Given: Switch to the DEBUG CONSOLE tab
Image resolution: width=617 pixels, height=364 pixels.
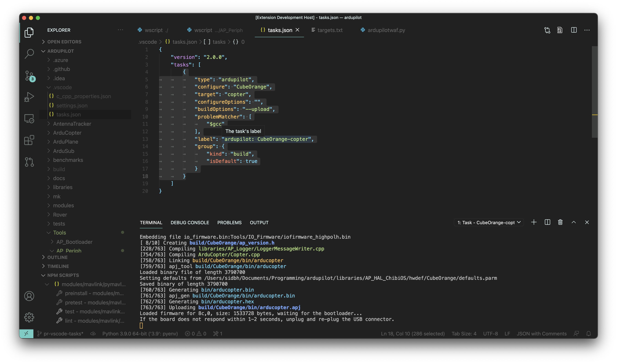Looking at the screenshot, I should click(190, 222).
